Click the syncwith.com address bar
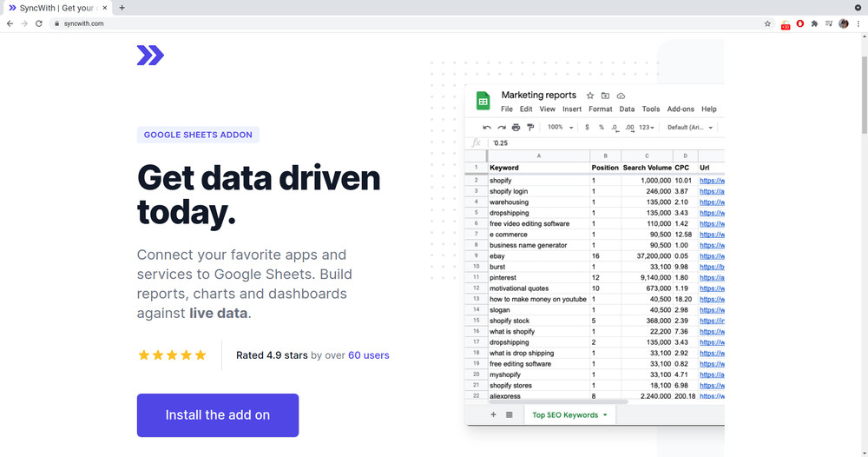Screen dimensions: 868x457 pyautogui.click(x=407, y=23)
